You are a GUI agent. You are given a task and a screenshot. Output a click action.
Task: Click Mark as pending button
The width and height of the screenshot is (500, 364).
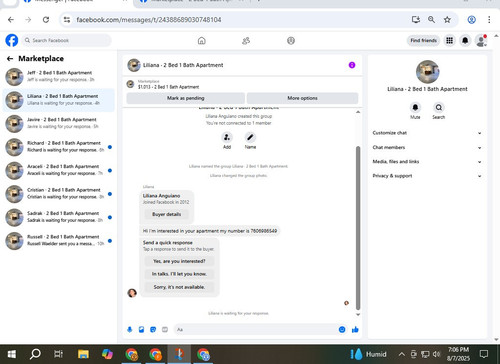coord(186,98)
